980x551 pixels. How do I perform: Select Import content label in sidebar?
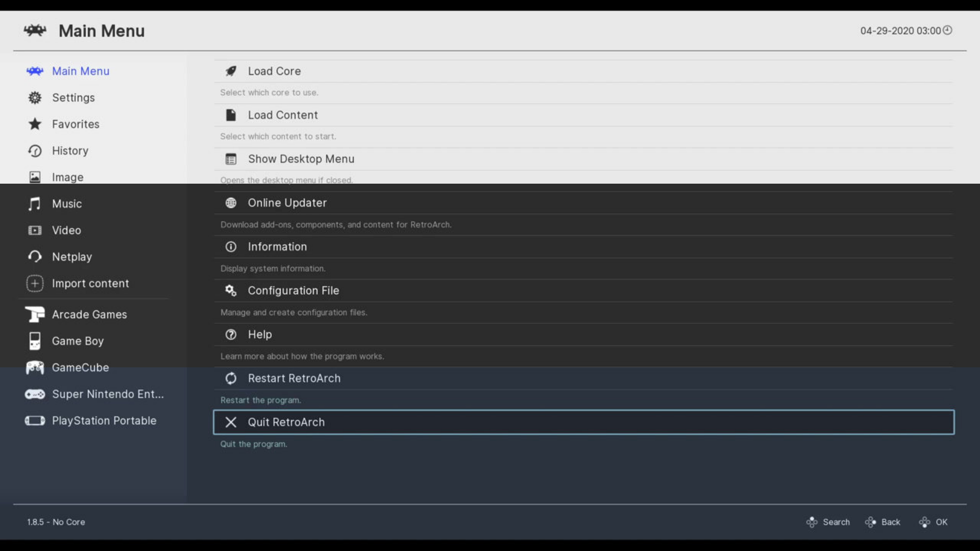coord(90,284)
